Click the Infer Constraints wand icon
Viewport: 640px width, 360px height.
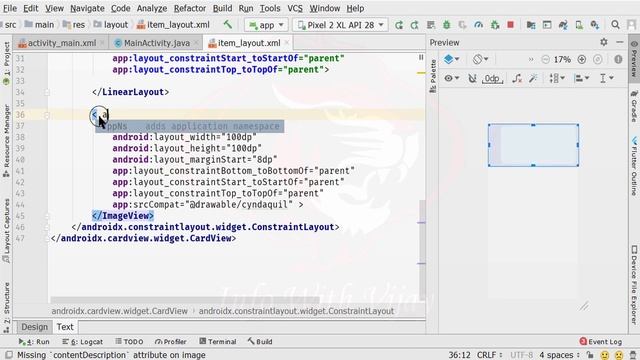(x=533, y=78)
